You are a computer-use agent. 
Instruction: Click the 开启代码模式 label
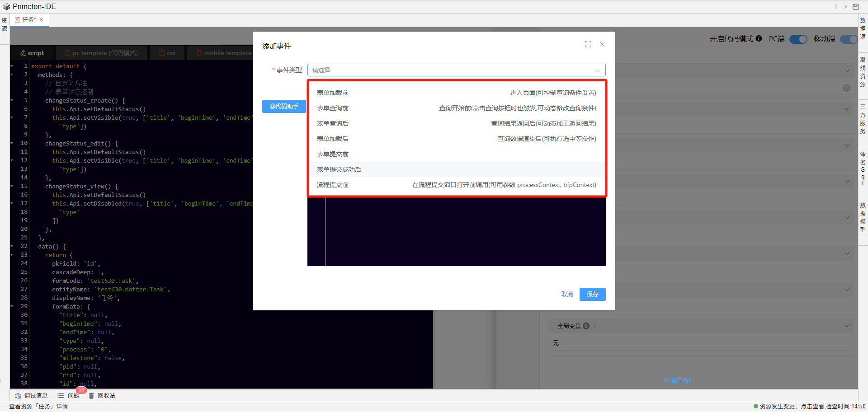[731, 39]
